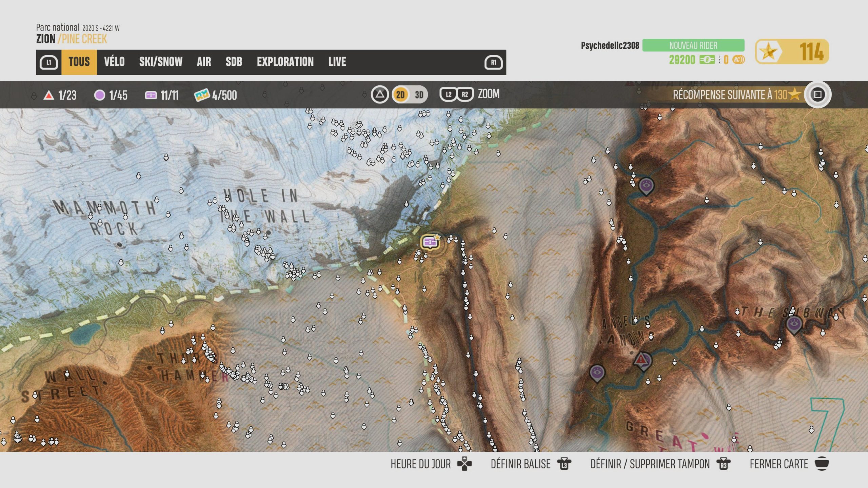The image size is (868, 488).
Task: Click the purple circle 1/45 counter icon
Action: 100,95
